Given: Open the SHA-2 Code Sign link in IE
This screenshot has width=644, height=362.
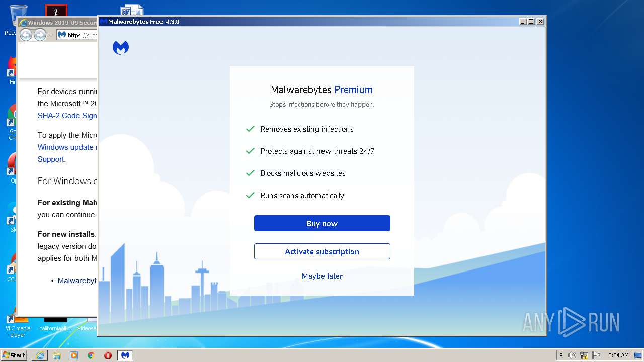Looking at the screenshot, I should (67, 116).
